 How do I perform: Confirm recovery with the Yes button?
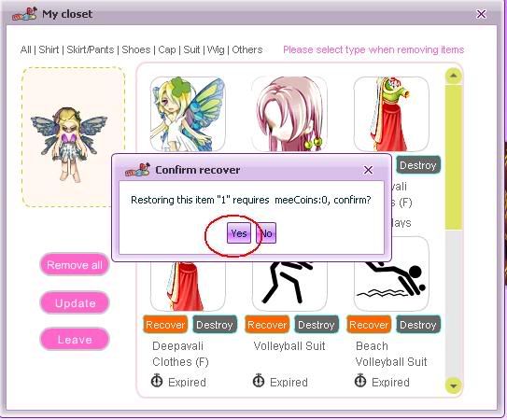[x=239, y=233]
